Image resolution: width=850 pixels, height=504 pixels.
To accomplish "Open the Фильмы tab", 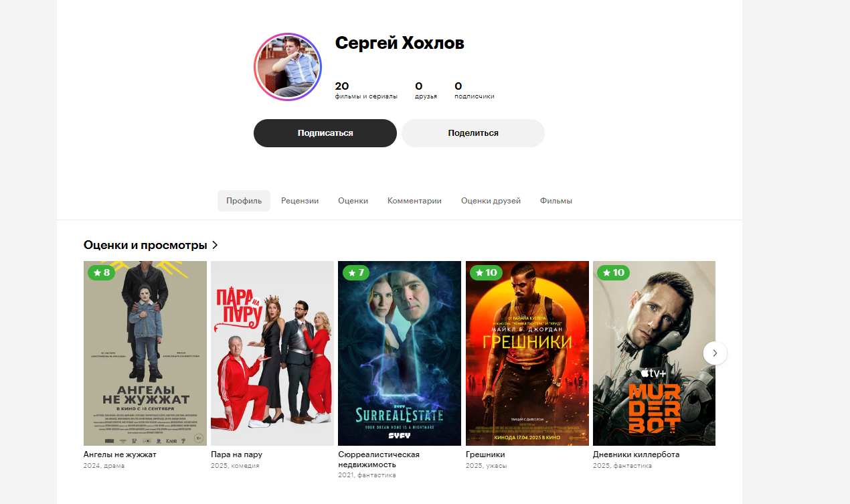I will click(556, 201).
